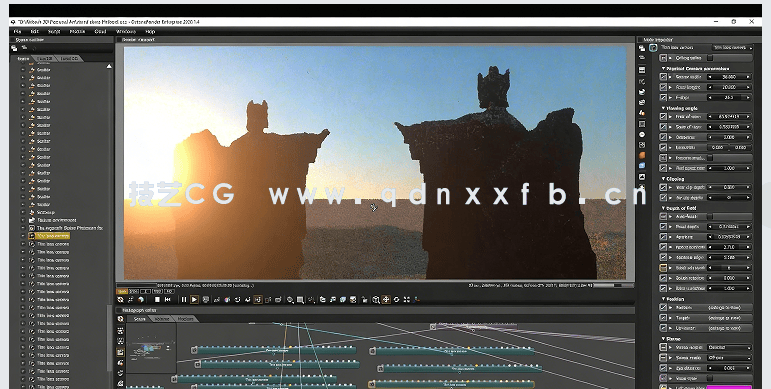The image size is (771, 389).
Task: Click the Octane logo icon at viewport toolbar start
Action: pyautogui.click(x=120, y=299)
